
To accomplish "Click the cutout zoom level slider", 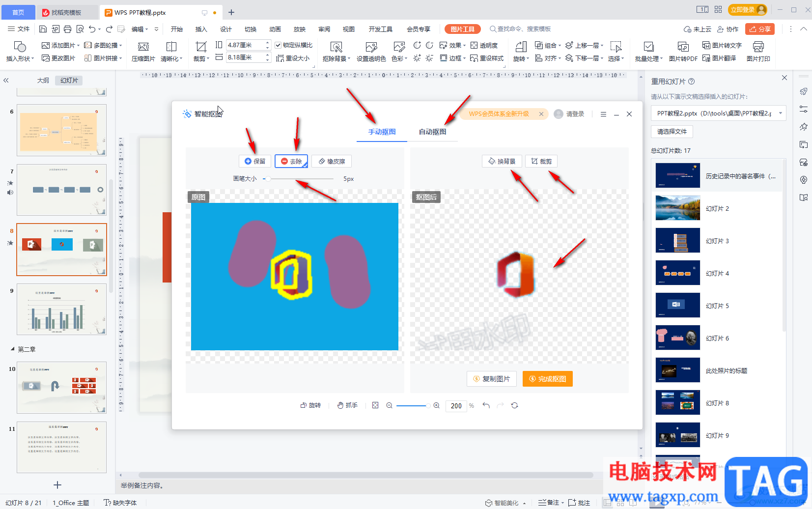I will [x=413, y=405].
